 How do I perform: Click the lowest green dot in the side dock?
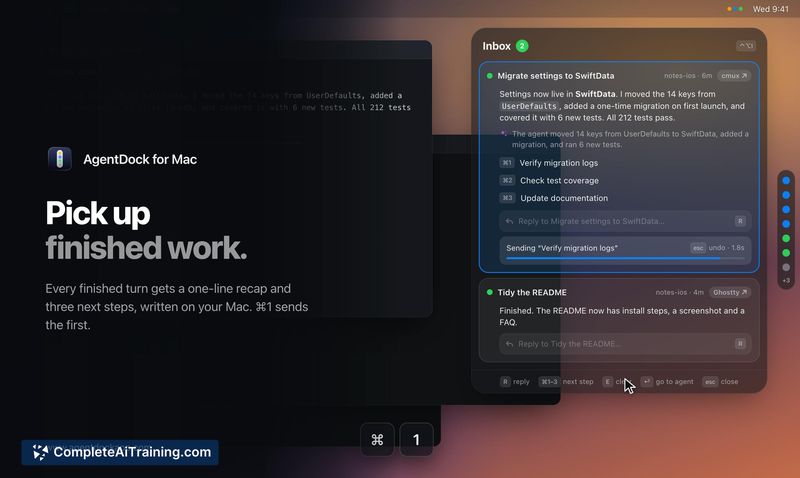click(x=786, y=253)
